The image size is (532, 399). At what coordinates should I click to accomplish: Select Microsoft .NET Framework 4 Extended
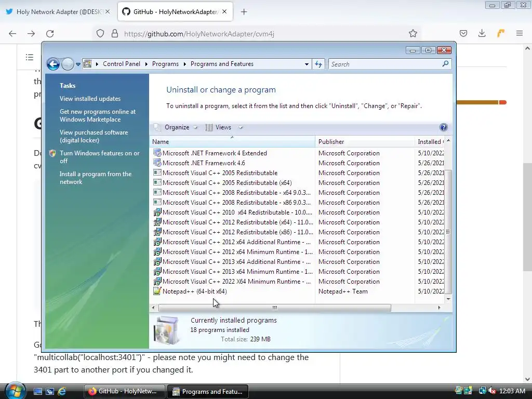(x=215, y=153)
